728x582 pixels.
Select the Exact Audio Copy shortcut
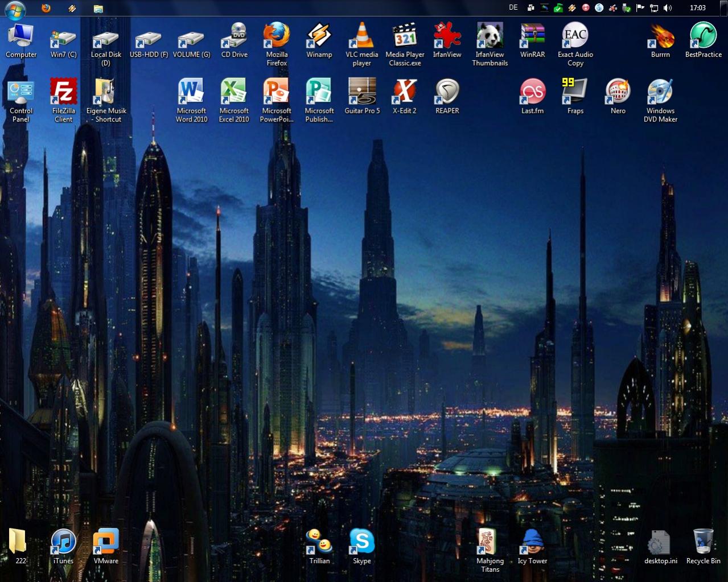coord(575,36)
